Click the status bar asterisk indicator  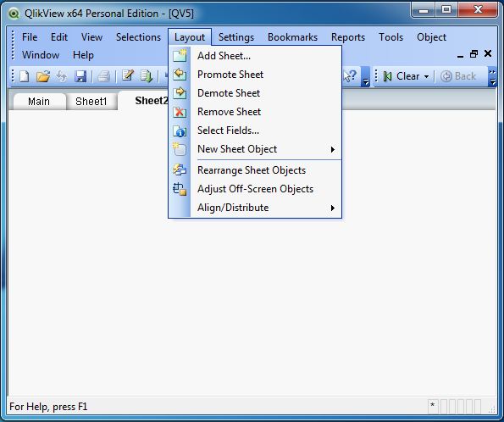(433, 406)
